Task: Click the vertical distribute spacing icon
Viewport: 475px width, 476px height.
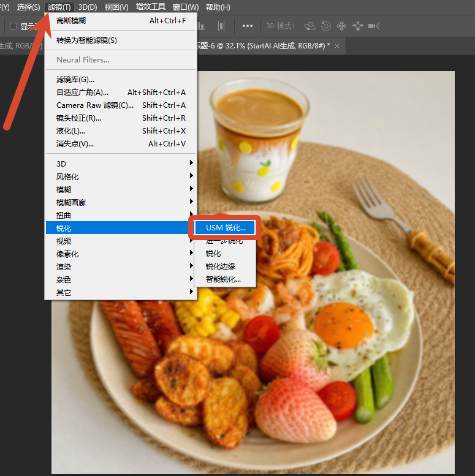Action: tap(221, 26)
